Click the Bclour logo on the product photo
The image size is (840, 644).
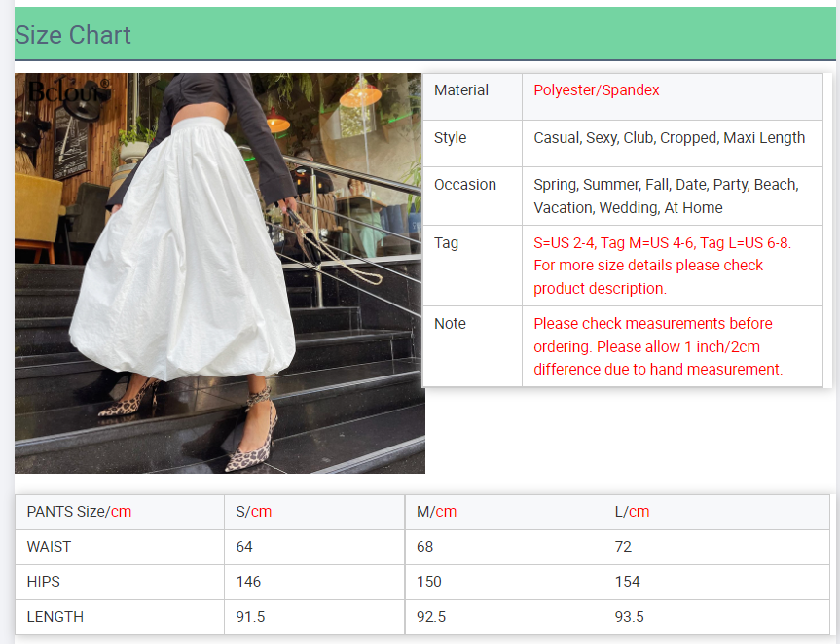pos(68,92)
